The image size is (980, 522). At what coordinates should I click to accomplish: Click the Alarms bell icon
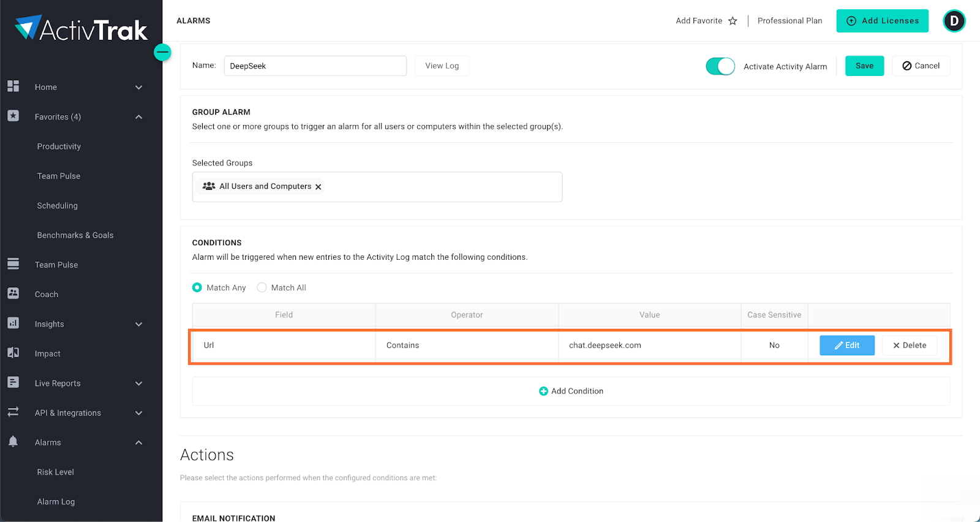pyautogui.click(x=13, y=442)
